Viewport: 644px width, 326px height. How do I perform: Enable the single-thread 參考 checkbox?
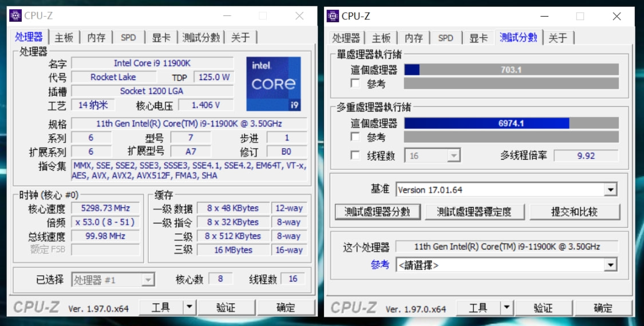(x=355, y=84)
